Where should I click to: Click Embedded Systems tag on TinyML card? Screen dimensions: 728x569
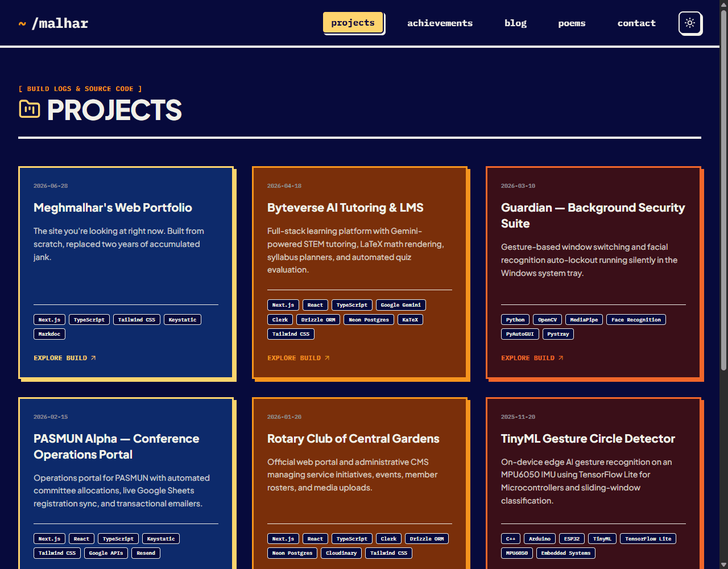[x=566, y=553]
